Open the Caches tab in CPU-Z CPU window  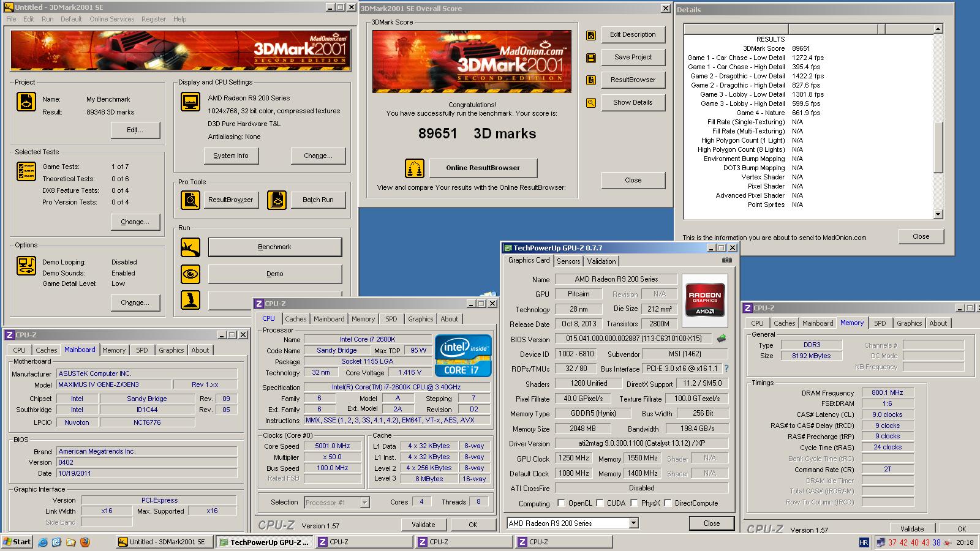pos(296,319)
